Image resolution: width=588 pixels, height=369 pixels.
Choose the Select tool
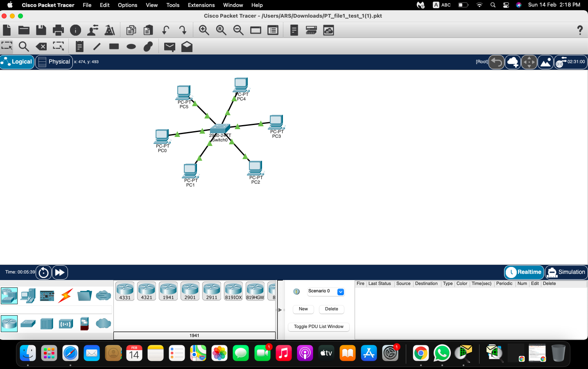pyautogui.click(x=7, y=46)
